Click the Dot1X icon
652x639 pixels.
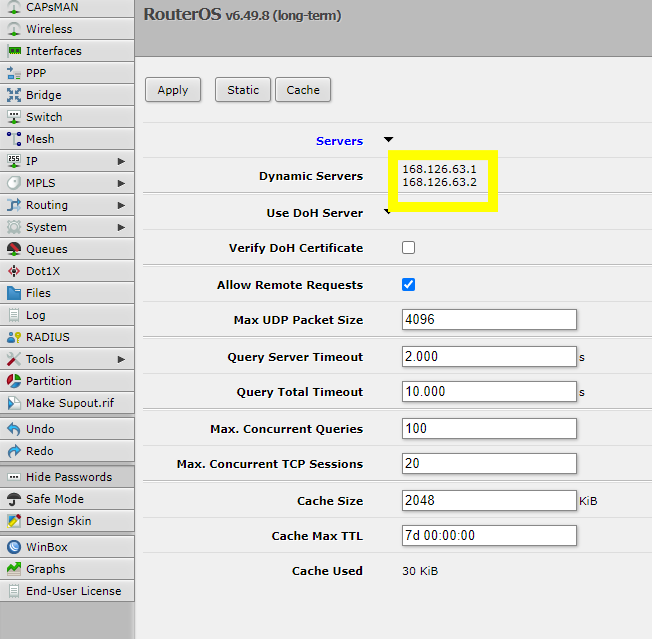tap(14, 271)
